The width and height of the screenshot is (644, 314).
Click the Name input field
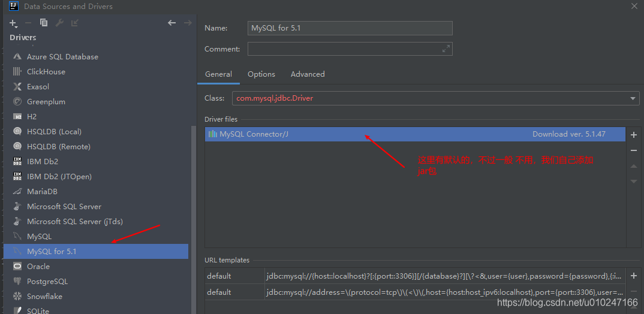coord(350,28)
